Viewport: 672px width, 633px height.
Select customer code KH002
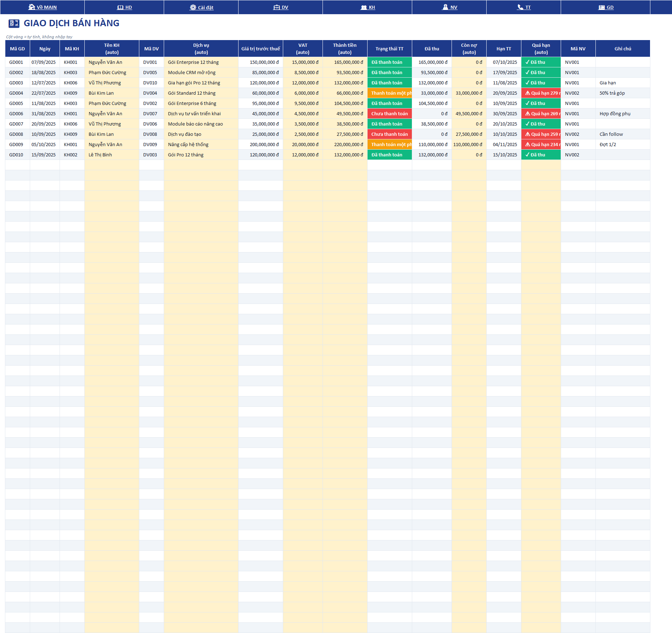pyautogui.click(x=72, y=155)
